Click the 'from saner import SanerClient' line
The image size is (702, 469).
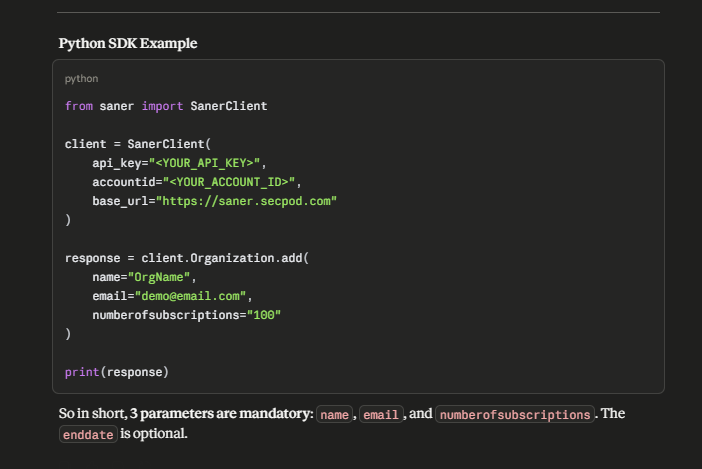[x=166, y=106]
